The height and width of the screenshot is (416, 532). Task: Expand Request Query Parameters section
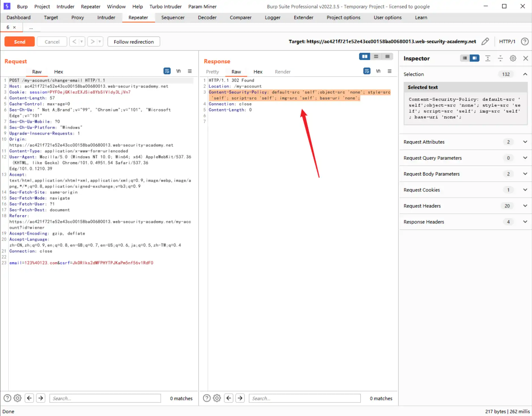[525, 158]
